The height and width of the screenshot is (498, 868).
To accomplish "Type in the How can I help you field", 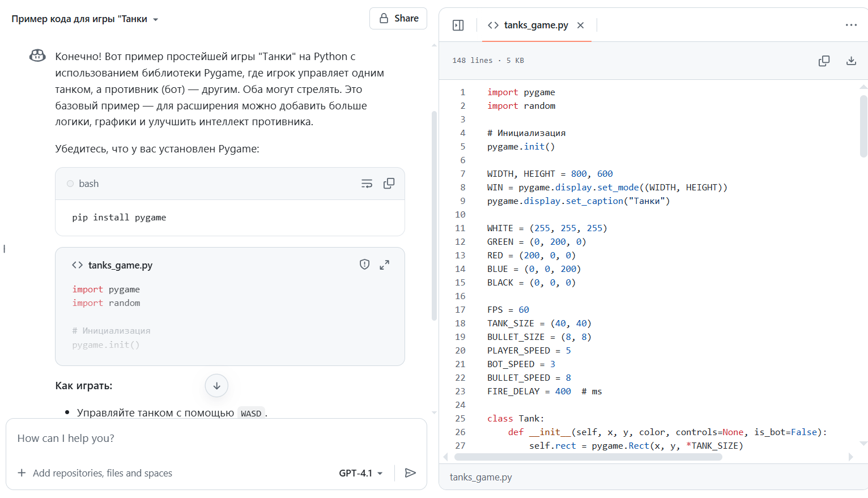I will pos(215,439).
